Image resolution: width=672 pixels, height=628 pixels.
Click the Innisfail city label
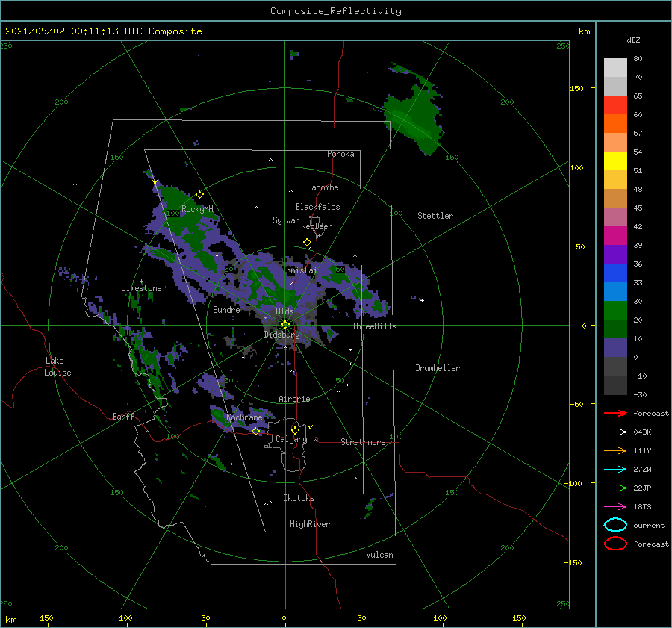(x=302, y=270)
